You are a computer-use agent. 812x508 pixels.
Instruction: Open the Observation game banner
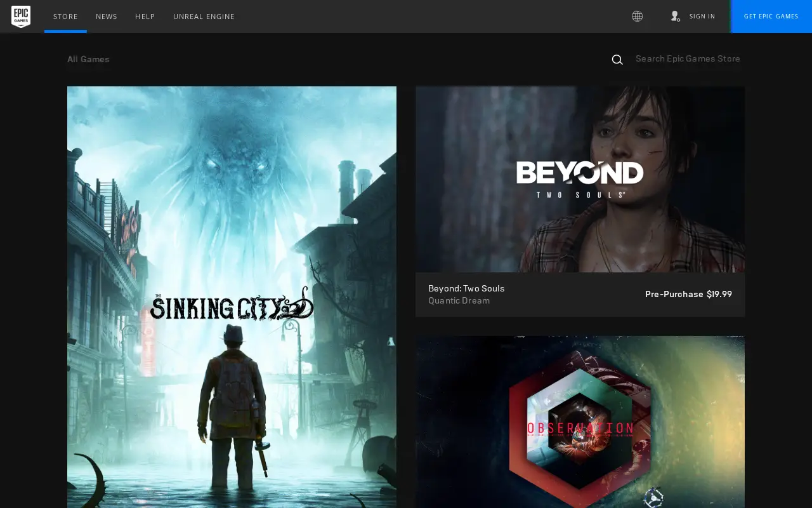[580, 422]
